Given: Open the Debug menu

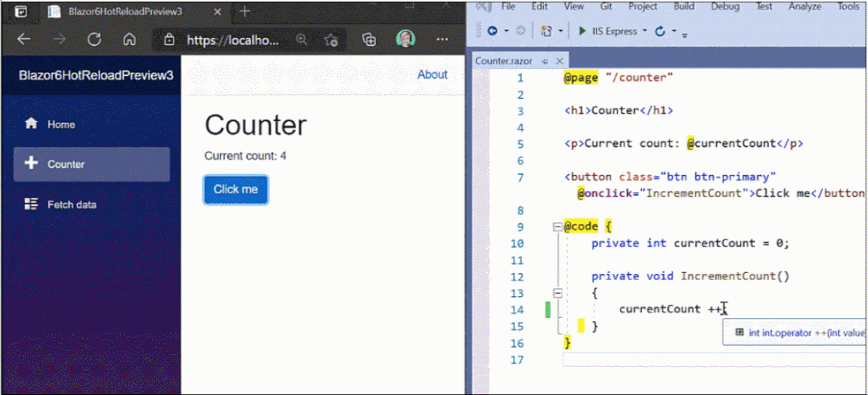Looking at the screenshot, I should click(725, 6).
